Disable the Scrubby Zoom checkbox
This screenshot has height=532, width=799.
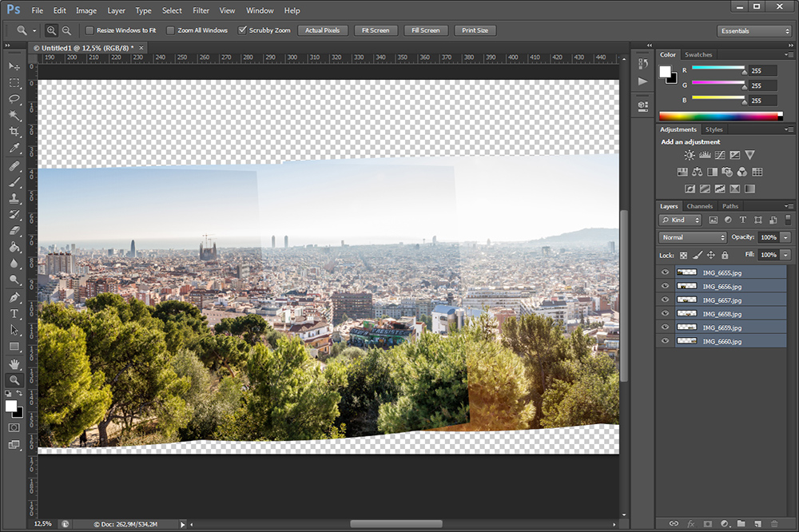[x=243, y=30]
